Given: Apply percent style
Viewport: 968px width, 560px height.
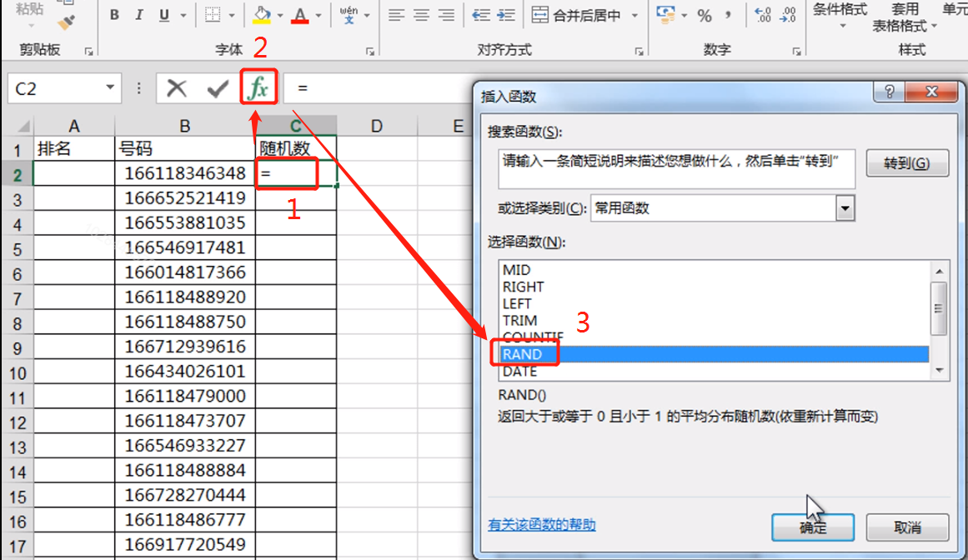Looking at the screenshot, I should click(x=705, y=16).
